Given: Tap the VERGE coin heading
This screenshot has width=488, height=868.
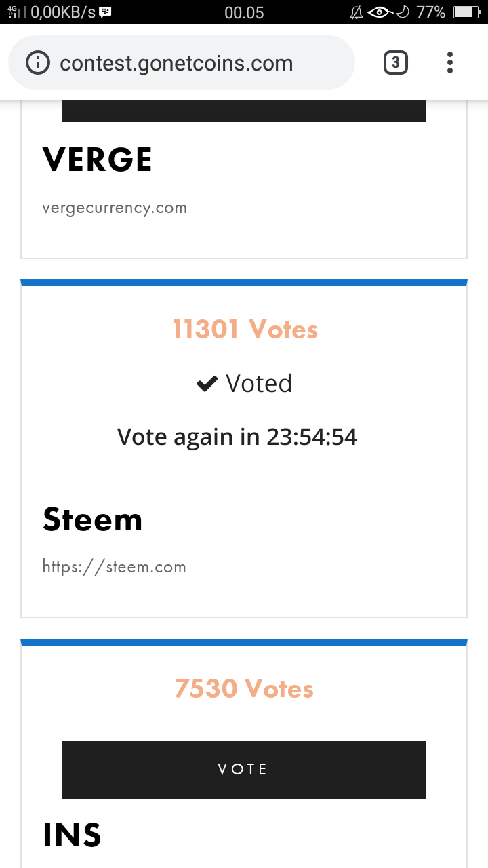Looking at the screenshot, I should [98, 160].
